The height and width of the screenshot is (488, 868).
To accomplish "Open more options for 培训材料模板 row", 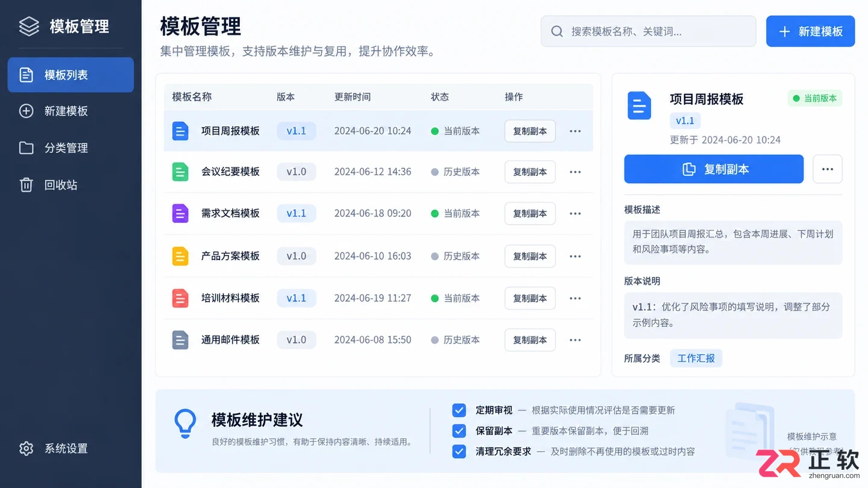I will pos(575,299).
